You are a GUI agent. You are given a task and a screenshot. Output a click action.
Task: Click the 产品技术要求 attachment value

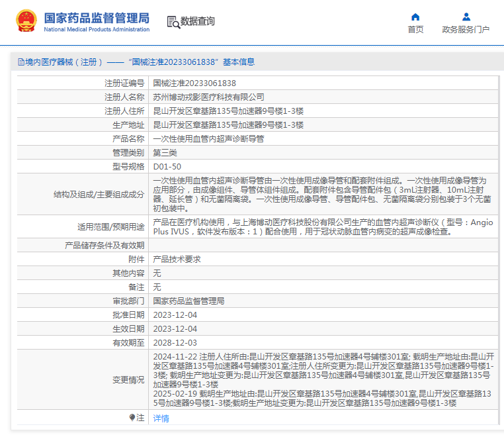(177, 260)
